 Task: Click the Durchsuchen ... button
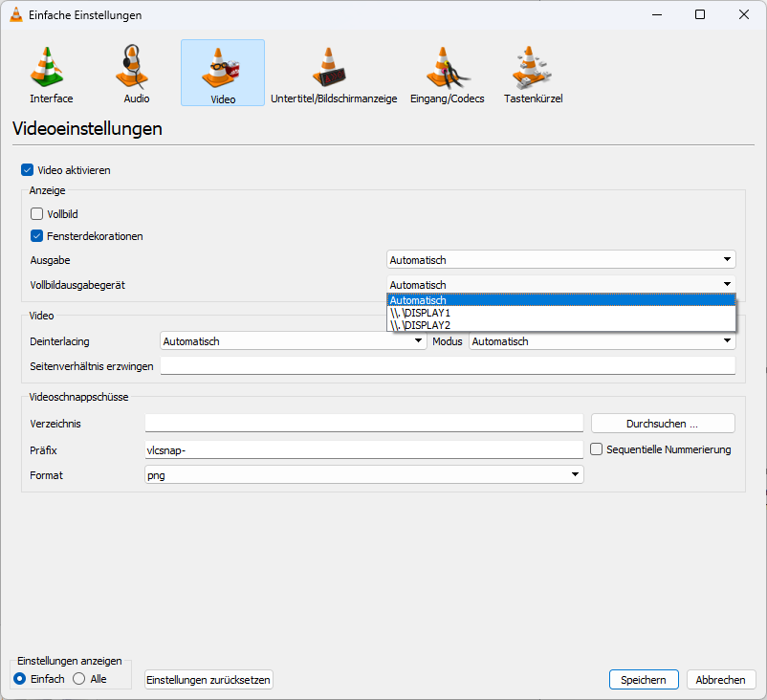(663, 424)
